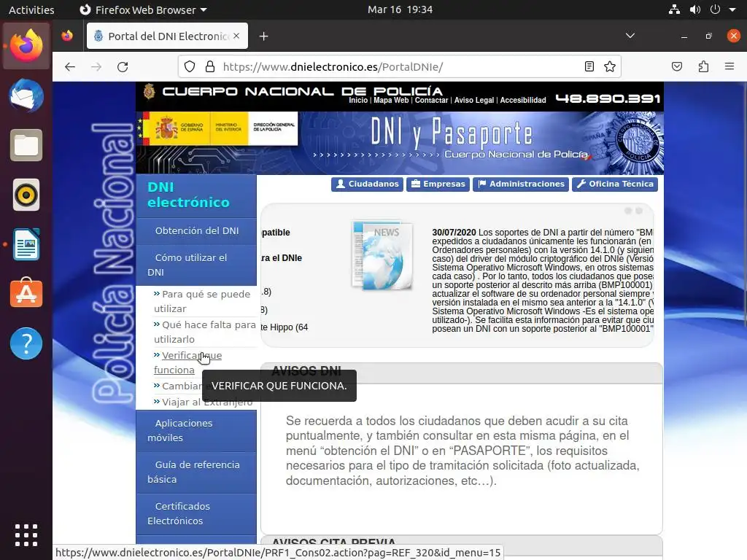Click Verificar que funciona link
Image resolution: width=747 pixels, height=560 pixels.
point(187,362)
